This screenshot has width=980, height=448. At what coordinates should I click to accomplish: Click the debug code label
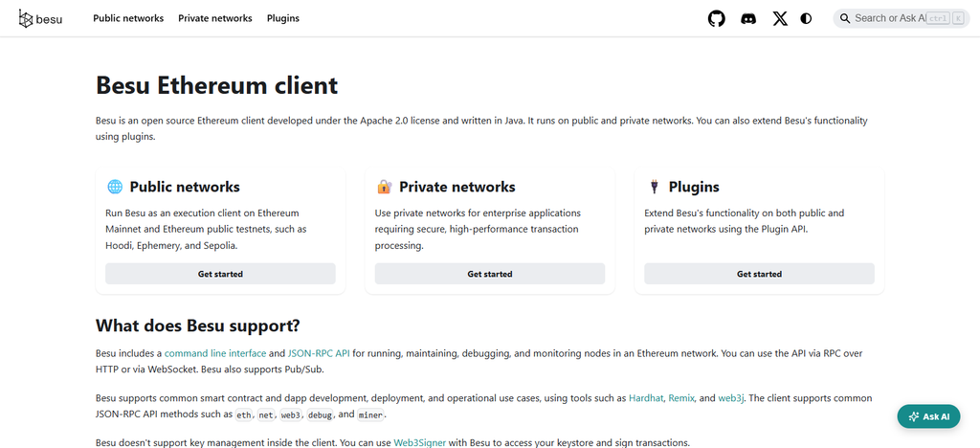(321, 414)
